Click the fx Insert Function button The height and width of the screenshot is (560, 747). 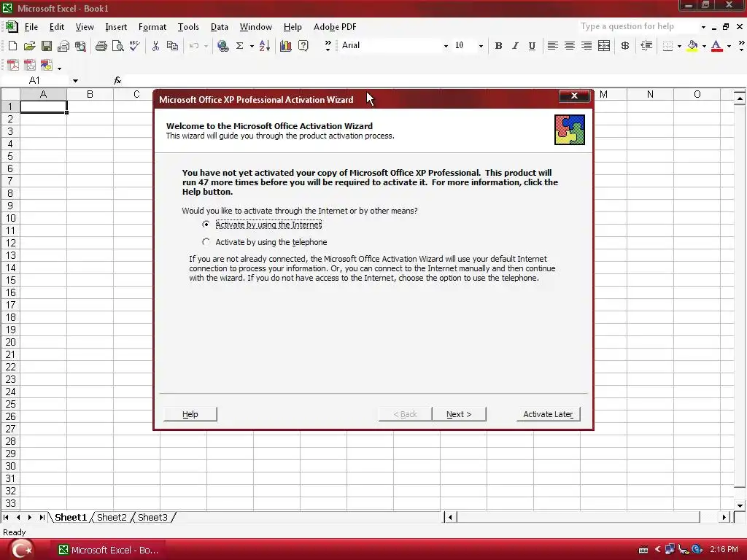point(117,80)
